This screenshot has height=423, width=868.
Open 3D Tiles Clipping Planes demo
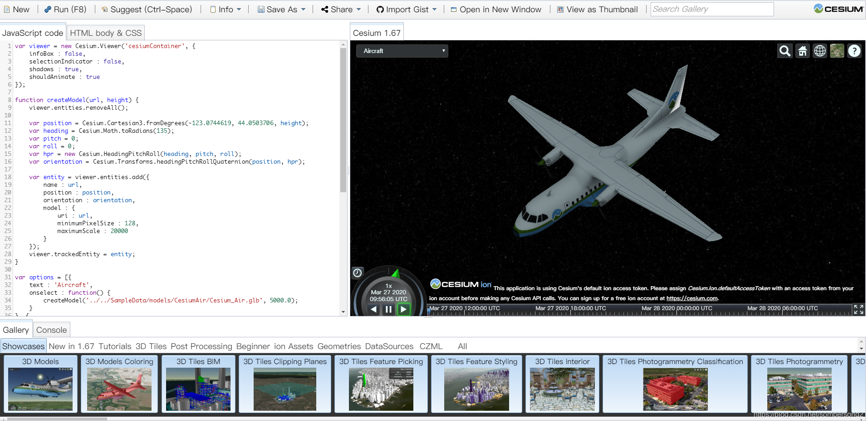pos(285,384)
